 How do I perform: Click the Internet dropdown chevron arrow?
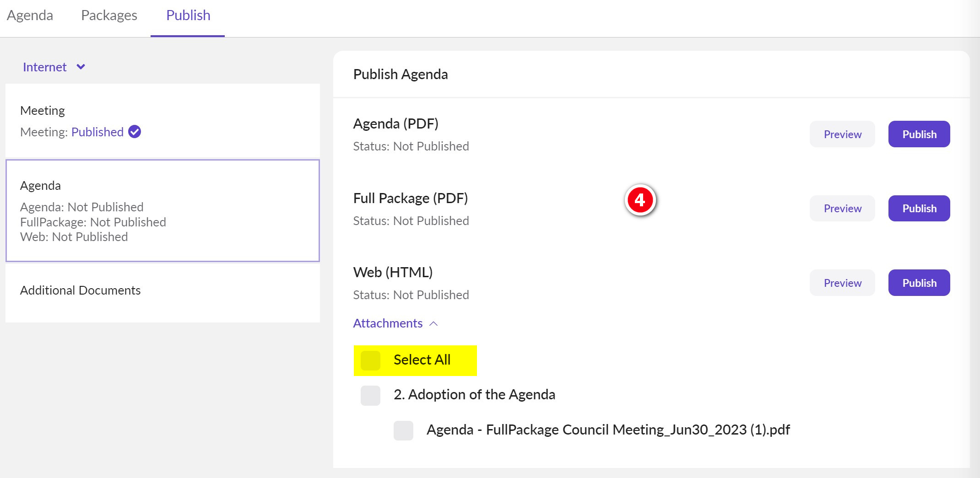pyautogui.click(x=81, y=67)
